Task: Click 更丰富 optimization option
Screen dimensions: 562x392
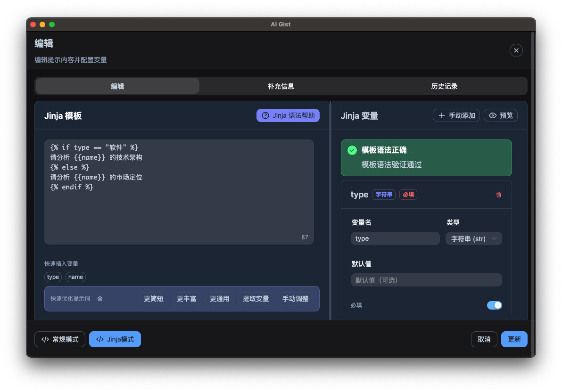Action: [186, 299]
